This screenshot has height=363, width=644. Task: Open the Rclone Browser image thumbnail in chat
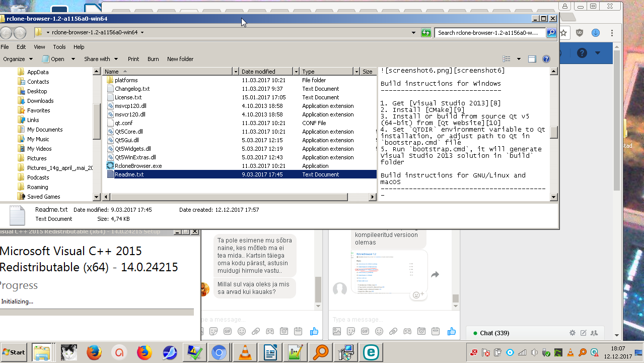point(390,272)
